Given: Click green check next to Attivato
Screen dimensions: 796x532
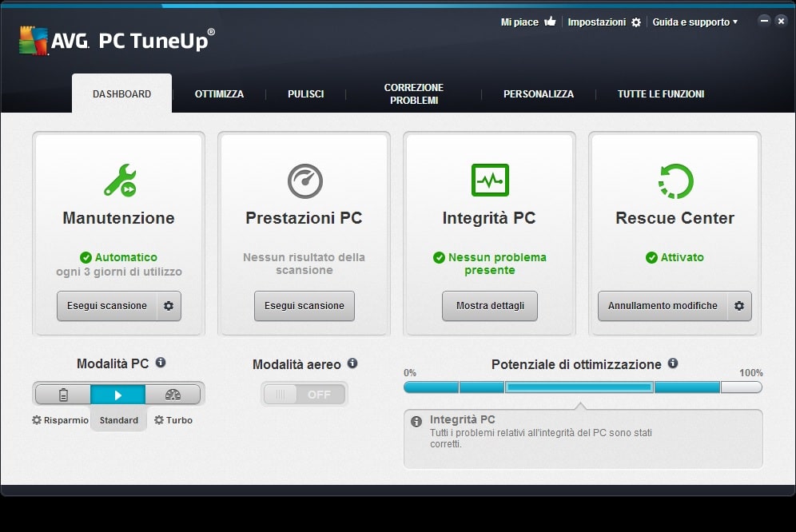Looking at the screenshot, I should click(651, 257).
